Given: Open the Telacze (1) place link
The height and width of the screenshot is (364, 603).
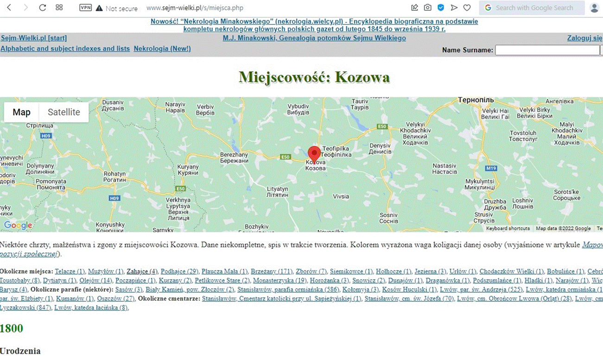Looking at the screenshot, I should click(71, 271).
